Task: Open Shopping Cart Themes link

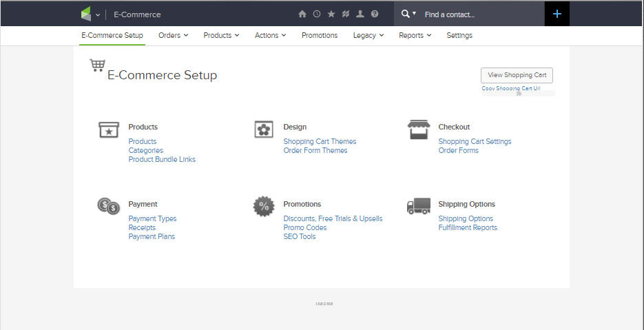Action: [x=320, y=141]
